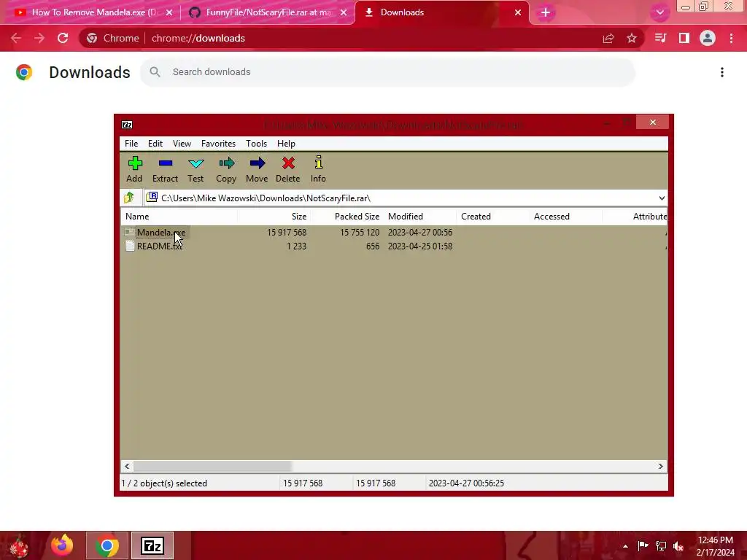The width and height of the screenshot is (747, 560).
Task: Open Chrome's three-dot main menu
Action: point(731,38)
